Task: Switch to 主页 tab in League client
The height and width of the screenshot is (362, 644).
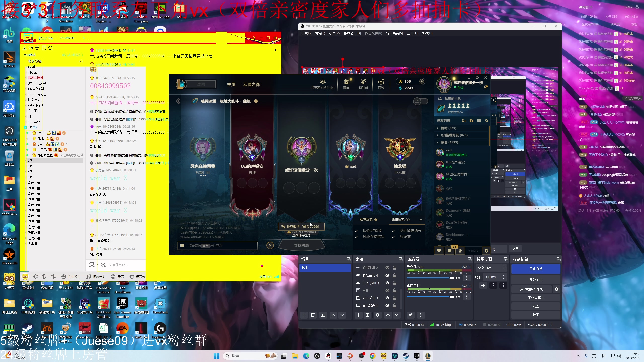Action: [231, 85]
